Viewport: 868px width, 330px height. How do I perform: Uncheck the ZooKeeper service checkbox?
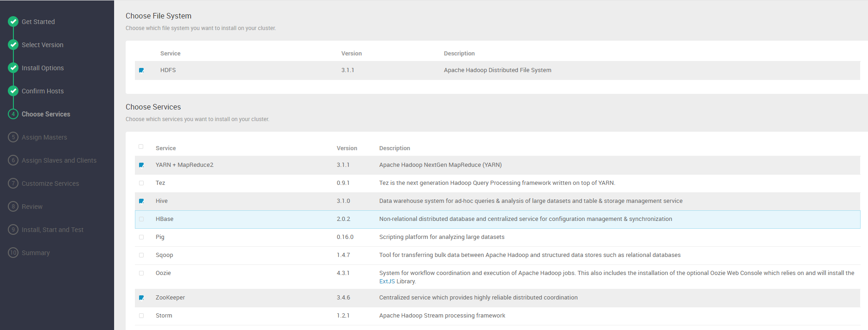(x=141, y=298)
